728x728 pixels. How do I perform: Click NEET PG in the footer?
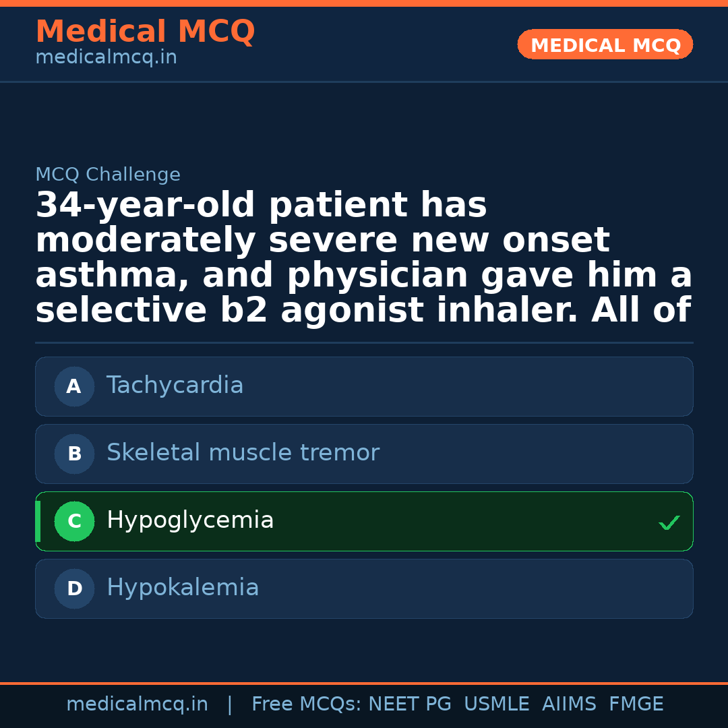point(410,704)
